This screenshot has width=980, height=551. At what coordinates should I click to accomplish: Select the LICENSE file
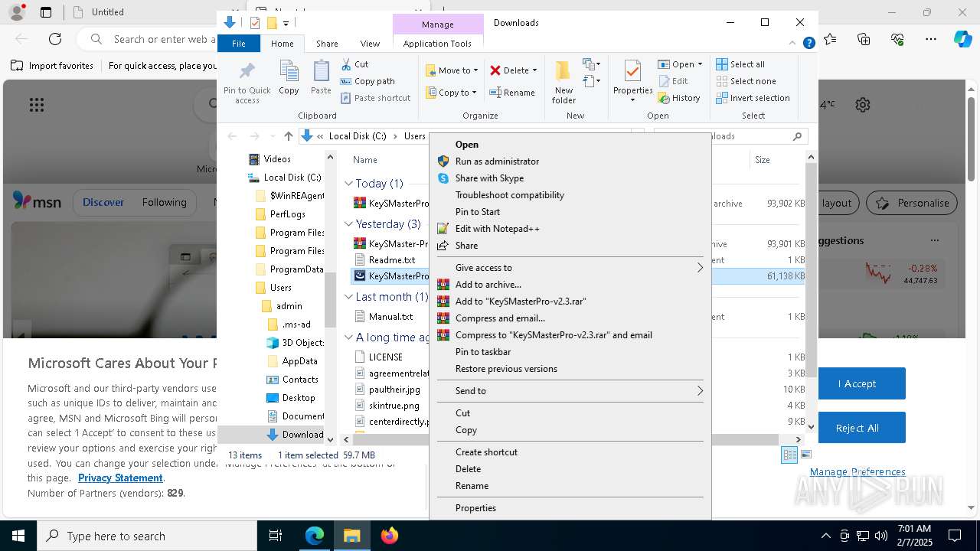coord(385,357)
